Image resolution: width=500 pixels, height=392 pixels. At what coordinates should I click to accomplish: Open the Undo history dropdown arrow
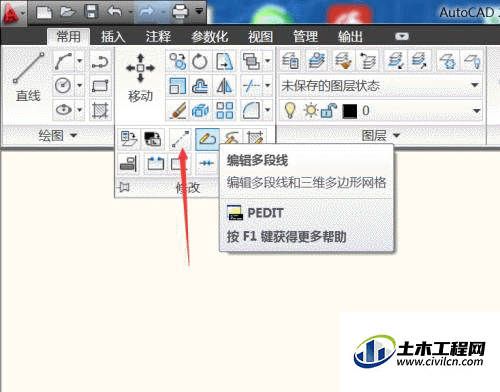coord(130,13)
